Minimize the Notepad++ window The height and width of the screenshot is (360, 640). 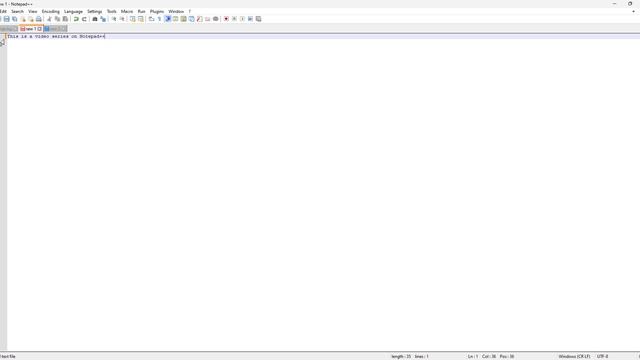pos(614,4)
